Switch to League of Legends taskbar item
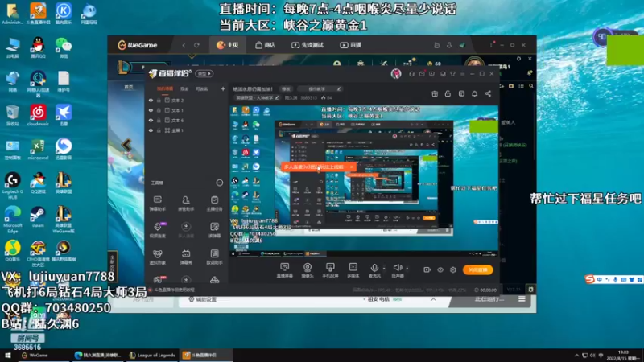 click(152, 356)
